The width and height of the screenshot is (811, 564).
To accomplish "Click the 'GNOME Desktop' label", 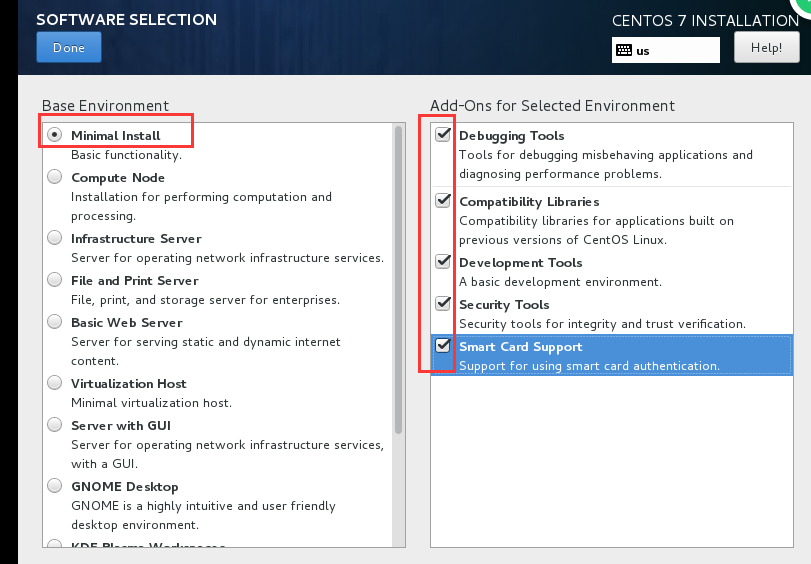I will tap(125, 486).
